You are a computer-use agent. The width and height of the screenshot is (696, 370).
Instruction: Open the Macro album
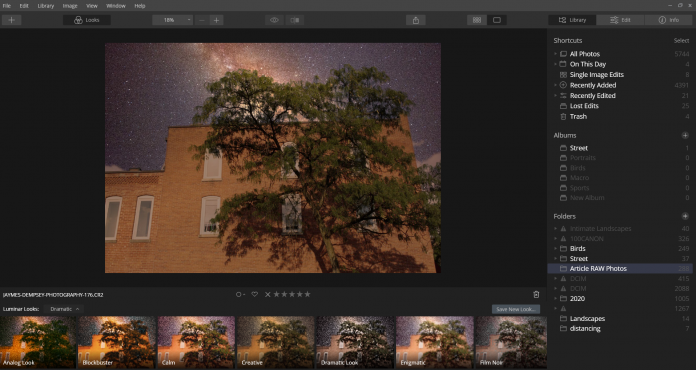tap(579, 178)
